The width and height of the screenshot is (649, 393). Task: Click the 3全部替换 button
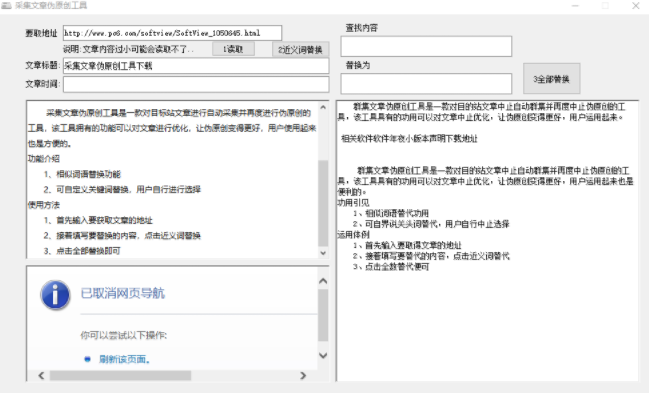coord(551,79)
